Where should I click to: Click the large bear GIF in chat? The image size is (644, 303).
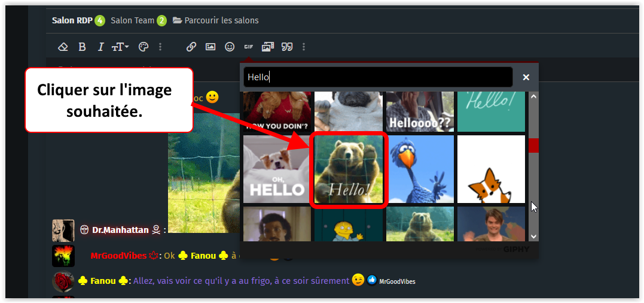[x=204, y=173]
